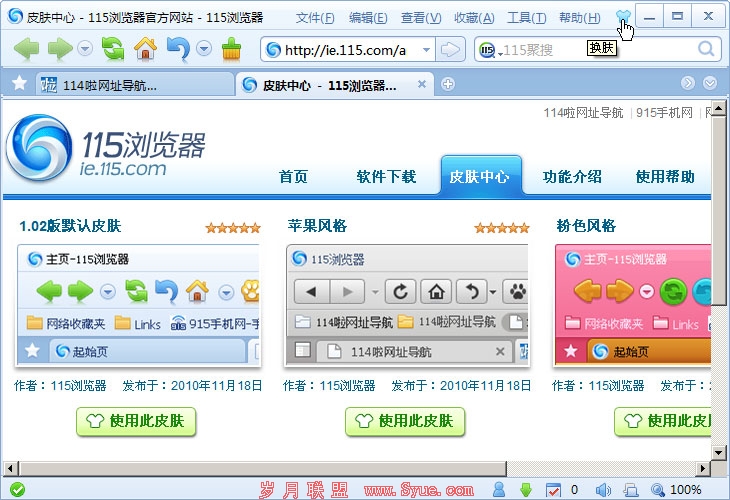Select the 皮肤中心 - 115浏览器 tab
This screenshot has height=500, width=730.
[334, 85]
